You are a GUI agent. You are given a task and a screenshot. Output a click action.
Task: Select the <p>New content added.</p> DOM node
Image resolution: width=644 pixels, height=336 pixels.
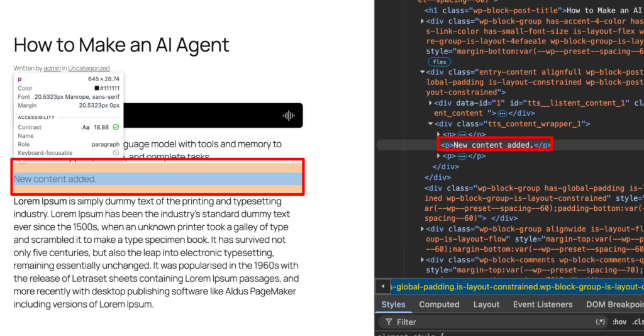pos(496,145)
